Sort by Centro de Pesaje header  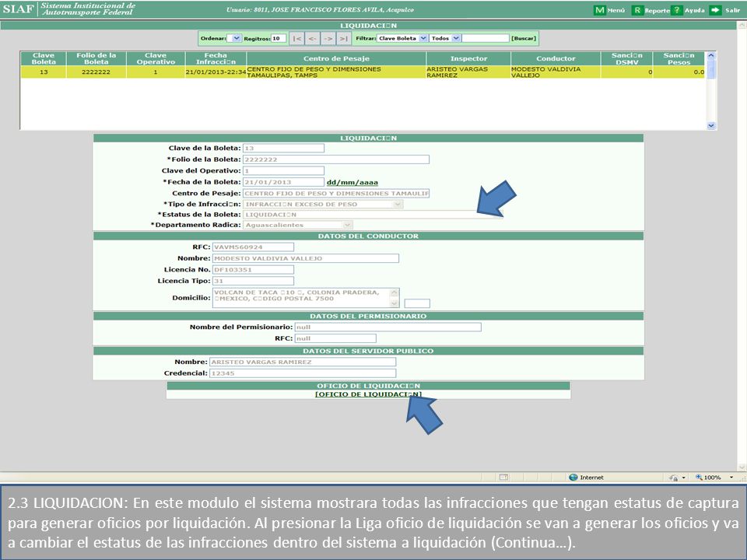tap(336, 58)
